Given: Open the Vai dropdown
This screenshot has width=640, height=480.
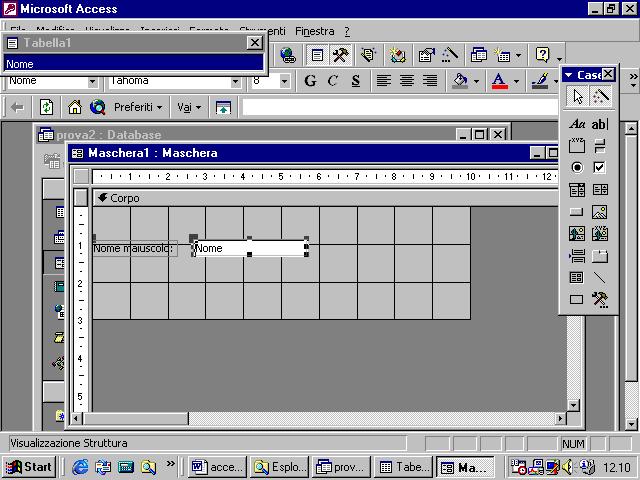Looking at the screenshot, I should 189,107.
